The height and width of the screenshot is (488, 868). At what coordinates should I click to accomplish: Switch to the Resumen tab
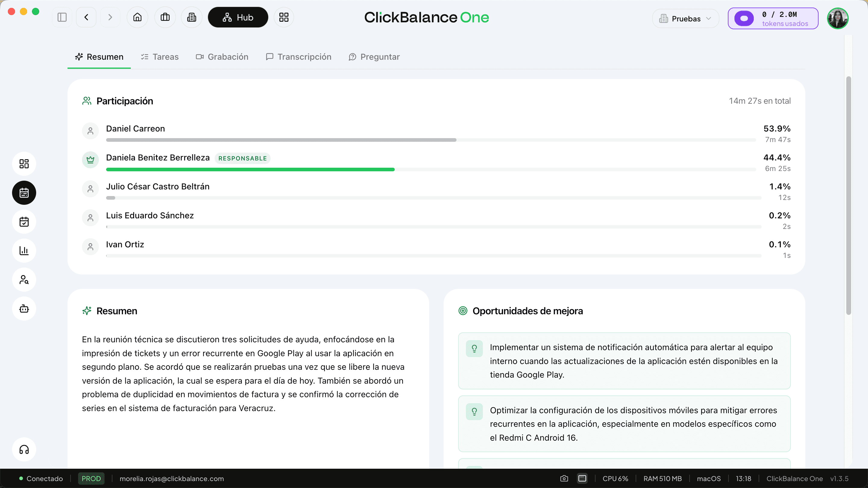(99, 57)
